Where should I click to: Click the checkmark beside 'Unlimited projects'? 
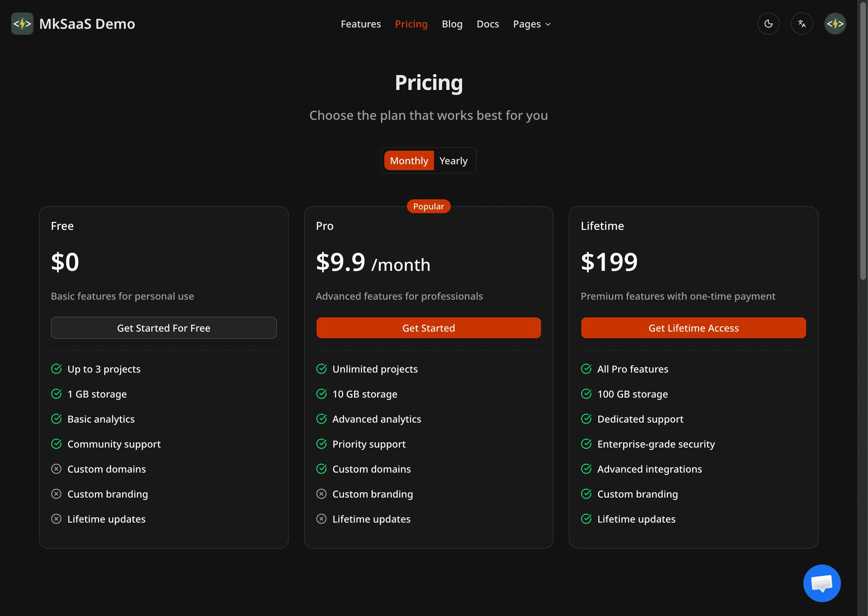point(321,368)
